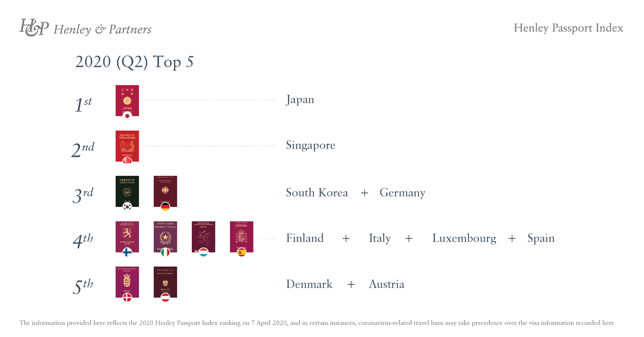Click the German flag circle icon
This screenshot has width=644, height=337.
165,207
